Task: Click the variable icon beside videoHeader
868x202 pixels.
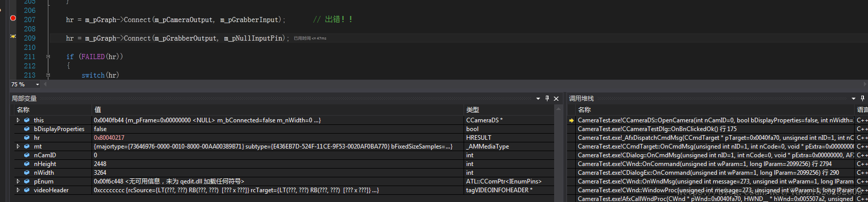Action: 27,190
